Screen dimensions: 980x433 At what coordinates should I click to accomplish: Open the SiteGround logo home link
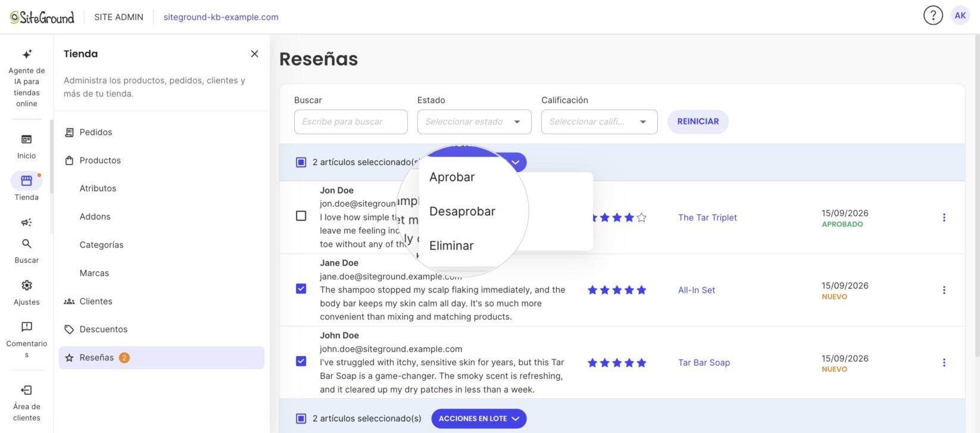(x=42, y=17)
